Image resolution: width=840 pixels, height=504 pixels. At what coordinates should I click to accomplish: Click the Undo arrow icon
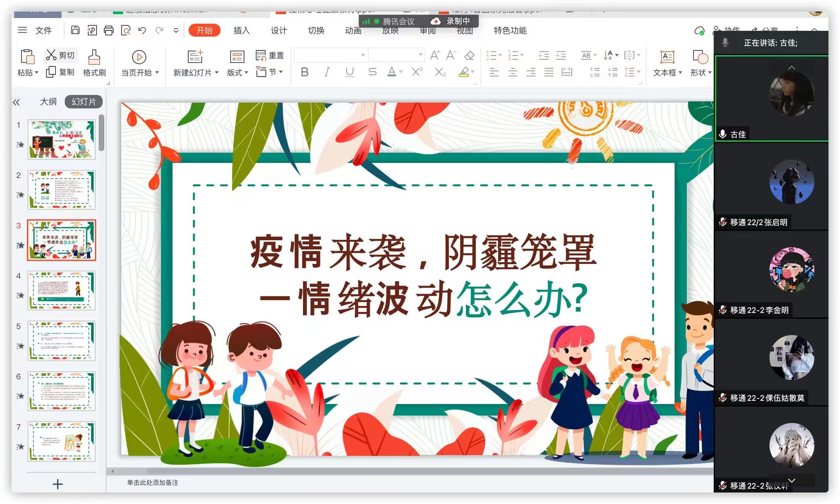point(142,30)
